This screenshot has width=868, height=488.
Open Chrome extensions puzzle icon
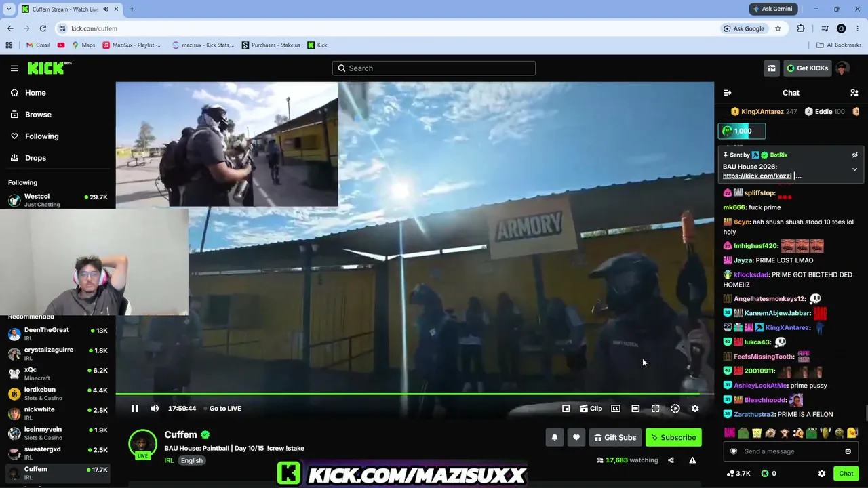click(x=801, y=28)
